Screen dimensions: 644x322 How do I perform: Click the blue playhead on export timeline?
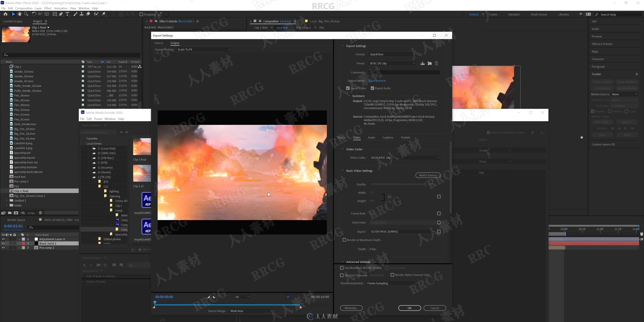155,303
